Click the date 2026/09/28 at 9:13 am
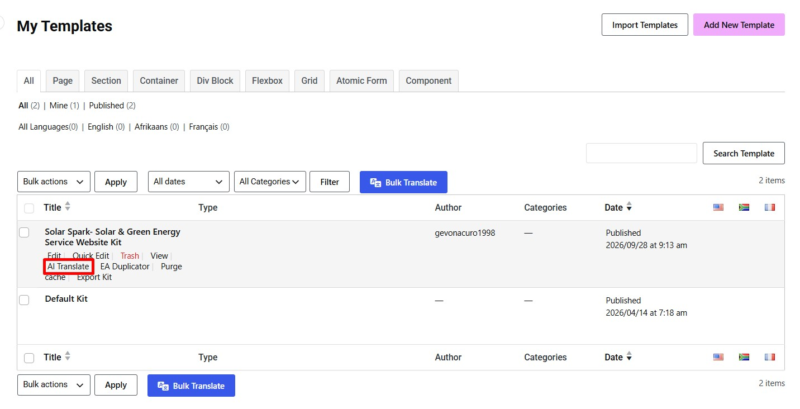 [x=646, y=245]
